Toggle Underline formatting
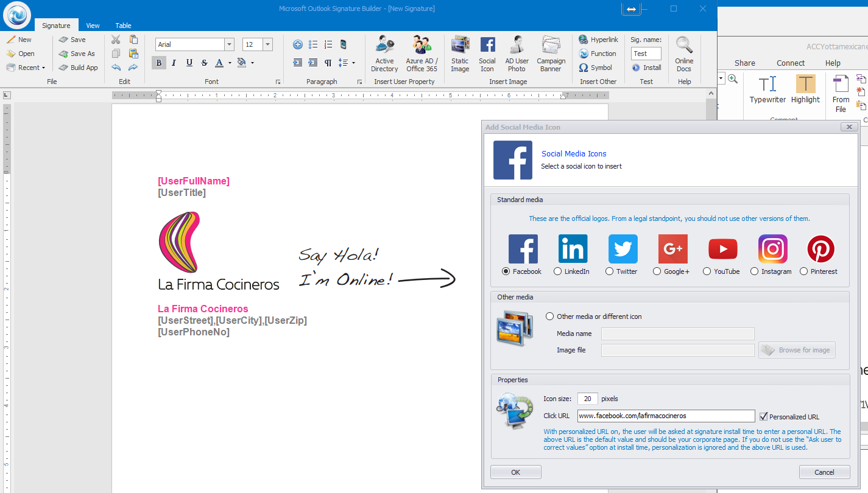Viewport: 868px width, 493px height. 189,63
